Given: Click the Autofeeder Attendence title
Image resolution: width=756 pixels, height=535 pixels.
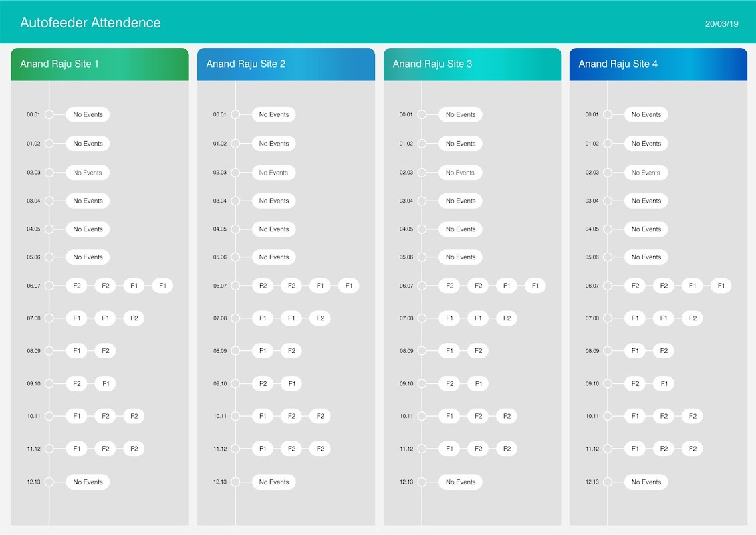Looking at the screenshot, I should click(x=90, y=23).
